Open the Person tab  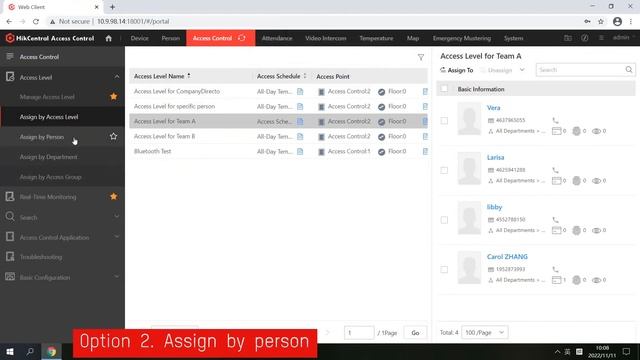171,38
